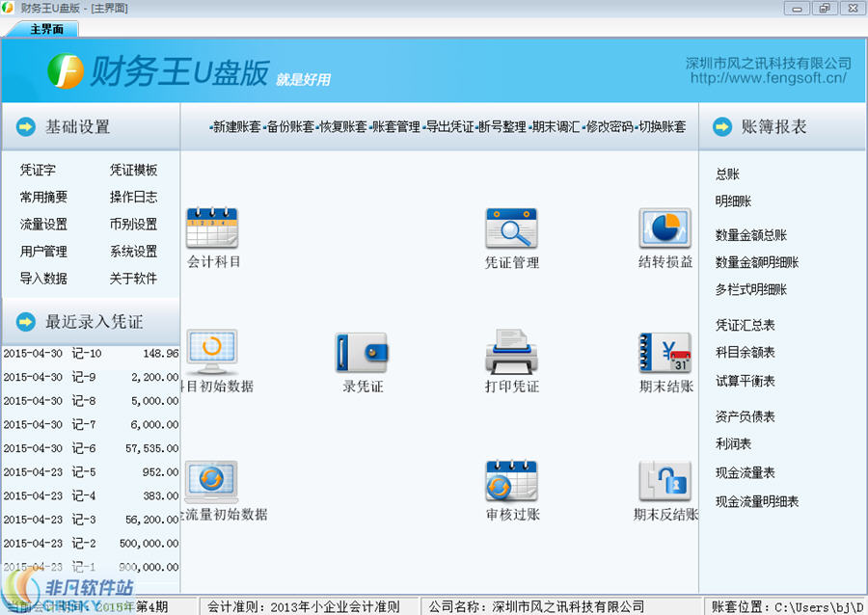
Task: Click the 结转损益 pie chart icon
Action: pyautogui.click(x=665, y=227)
